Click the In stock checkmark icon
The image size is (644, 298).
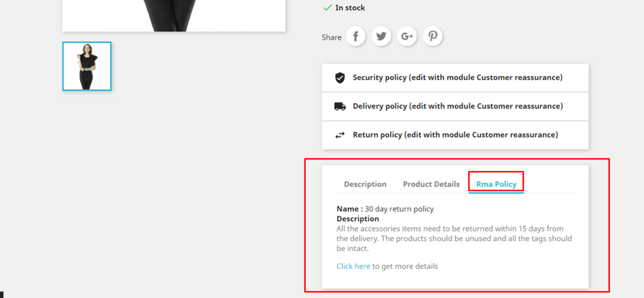coord(327,8)
